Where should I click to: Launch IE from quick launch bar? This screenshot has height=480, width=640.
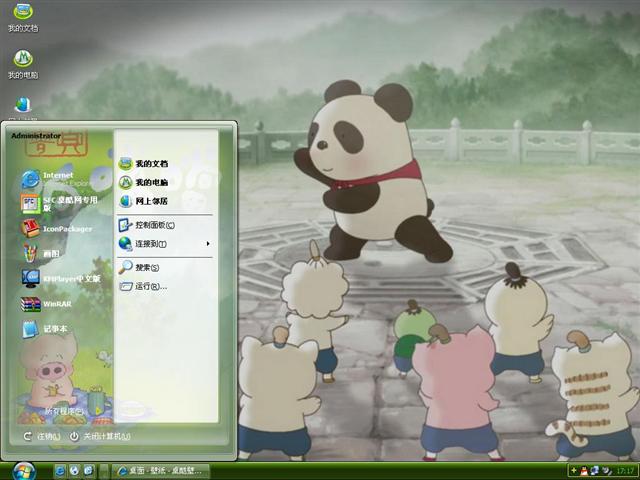60,471
